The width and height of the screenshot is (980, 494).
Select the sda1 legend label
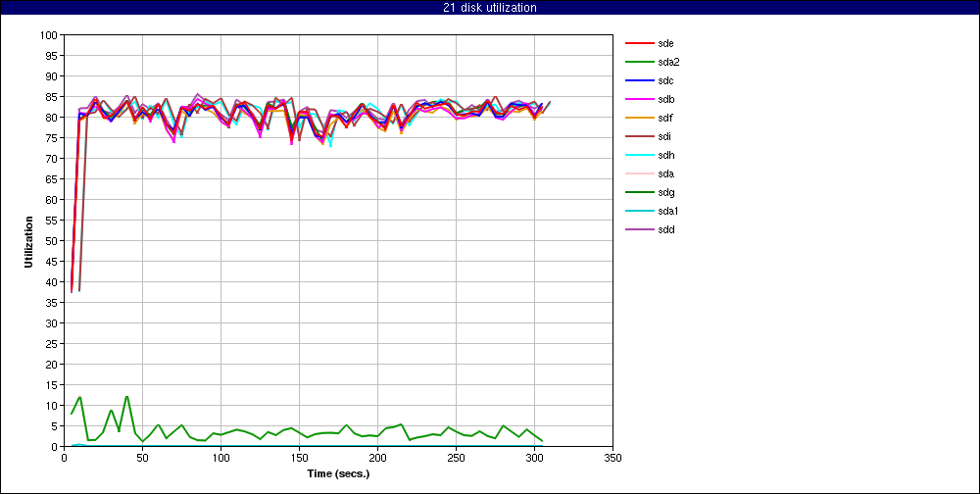668,211
